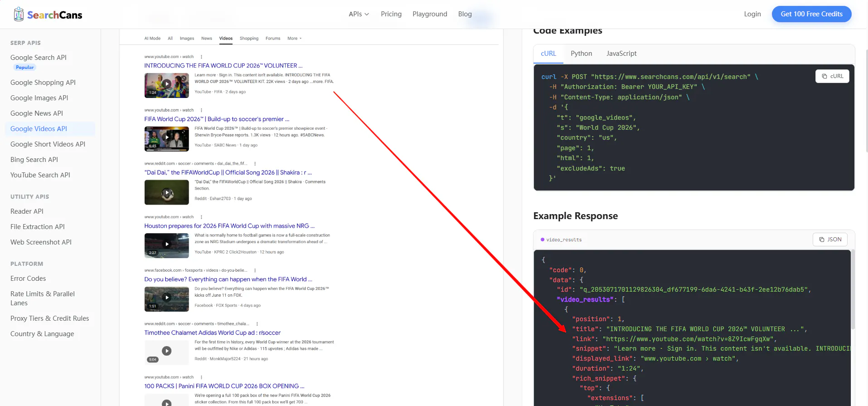
Task: Open Web Screenshot API docs
Action: (x=41, y=242)
